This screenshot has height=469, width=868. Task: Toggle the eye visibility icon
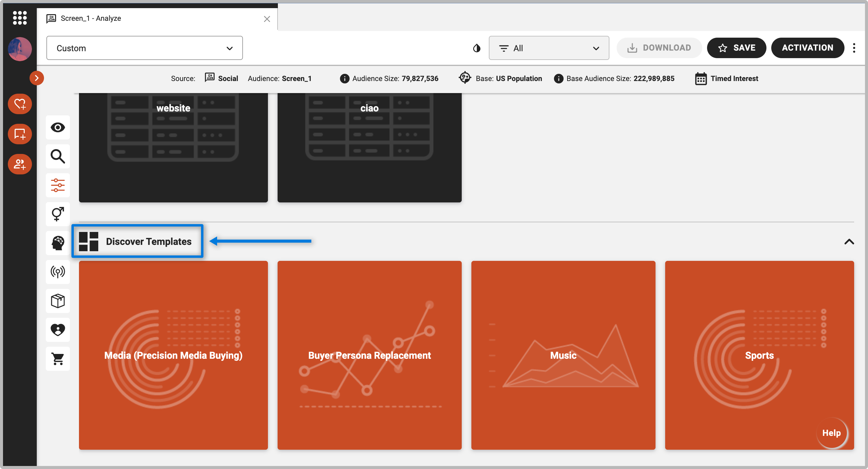(58, 128)
